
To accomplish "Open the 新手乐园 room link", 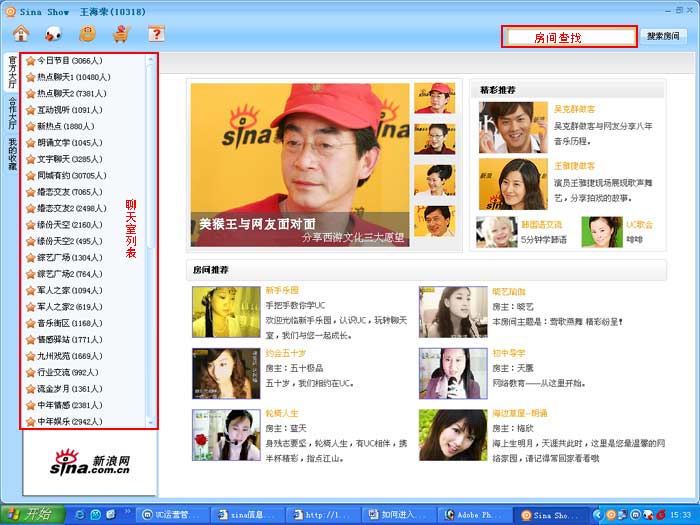I will [282, 290].
